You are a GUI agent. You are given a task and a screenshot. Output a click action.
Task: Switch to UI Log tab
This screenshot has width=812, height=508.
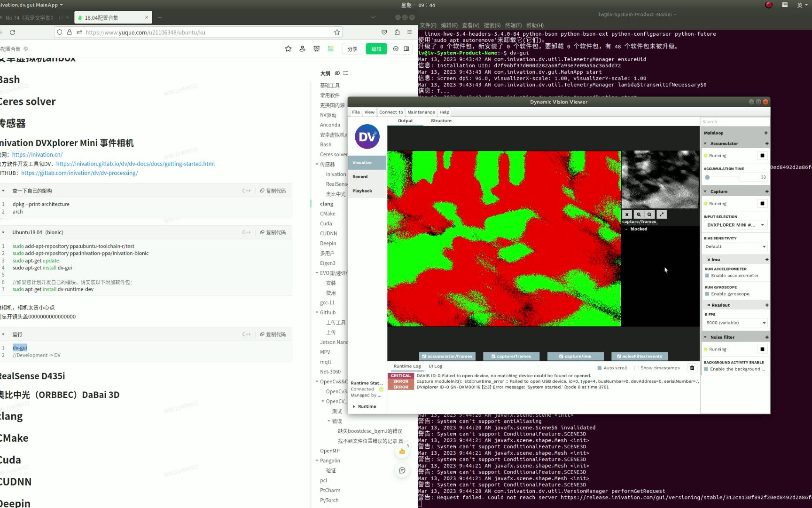pyautogui.click(x=435, y=366)
